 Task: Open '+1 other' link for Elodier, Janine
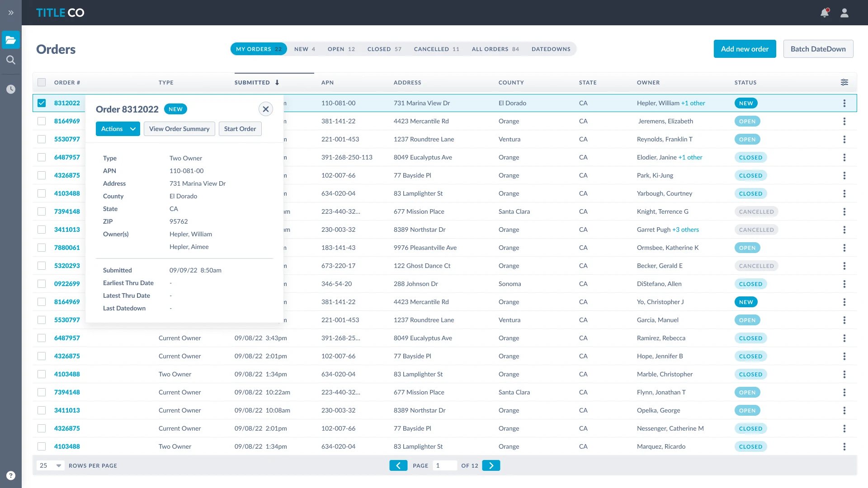pyautogui.click(x=690, y=157)
